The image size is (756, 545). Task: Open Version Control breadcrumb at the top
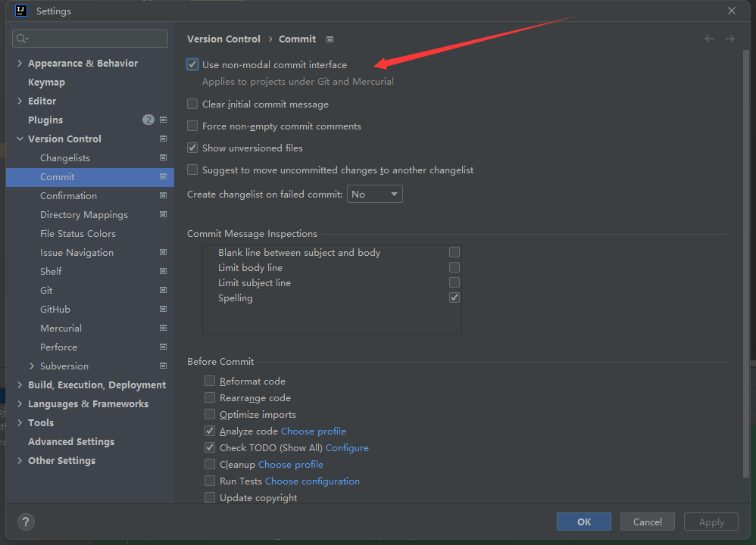[223, 39]
